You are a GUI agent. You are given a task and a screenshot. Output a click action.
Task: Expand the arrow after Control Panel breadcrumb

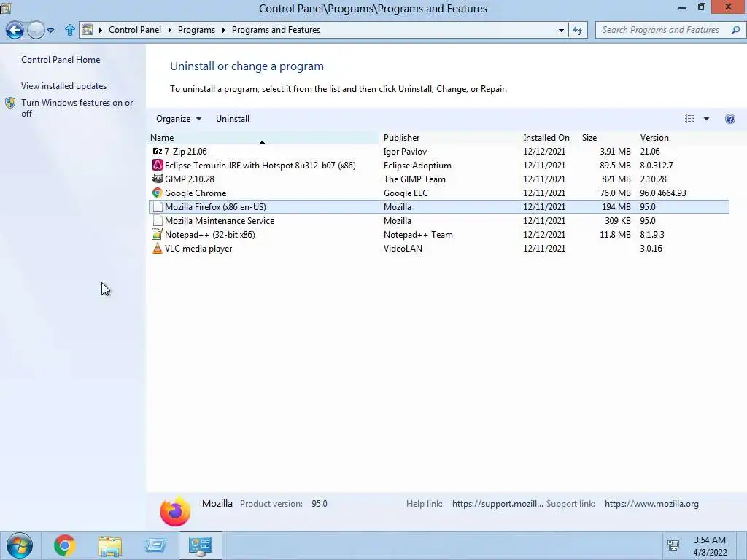169,30
